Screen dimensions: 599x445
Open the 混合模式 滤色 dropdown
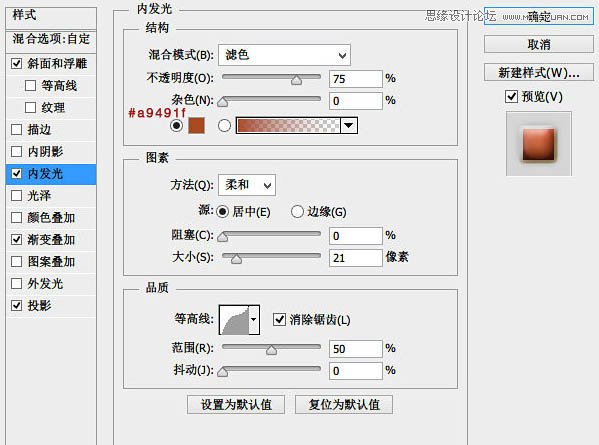(284, 55)
